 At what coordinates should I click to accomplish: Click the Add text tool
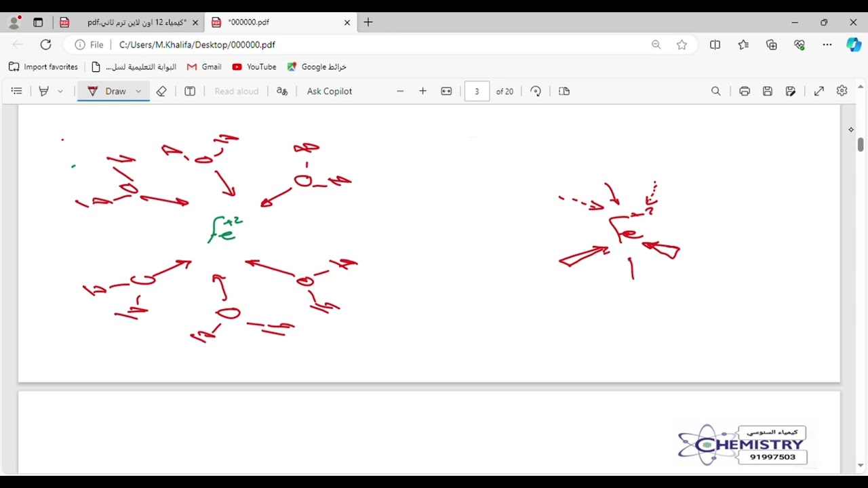tap(190, 91)
